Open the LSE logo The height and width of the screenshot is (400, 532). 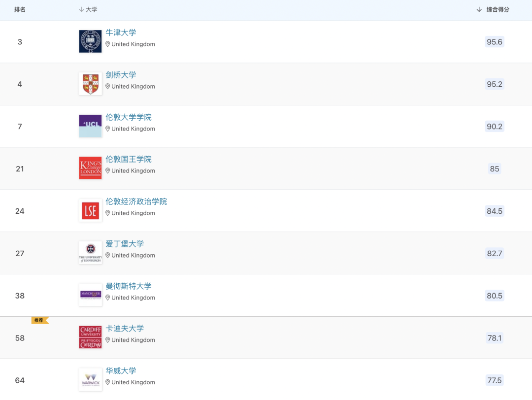90,210
